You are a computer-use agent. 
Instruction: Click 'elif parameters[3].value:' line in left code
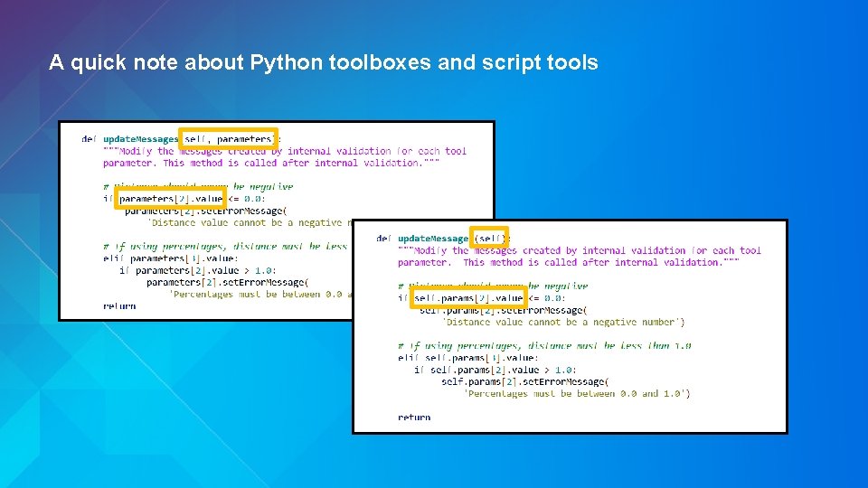tap(171, 258)
